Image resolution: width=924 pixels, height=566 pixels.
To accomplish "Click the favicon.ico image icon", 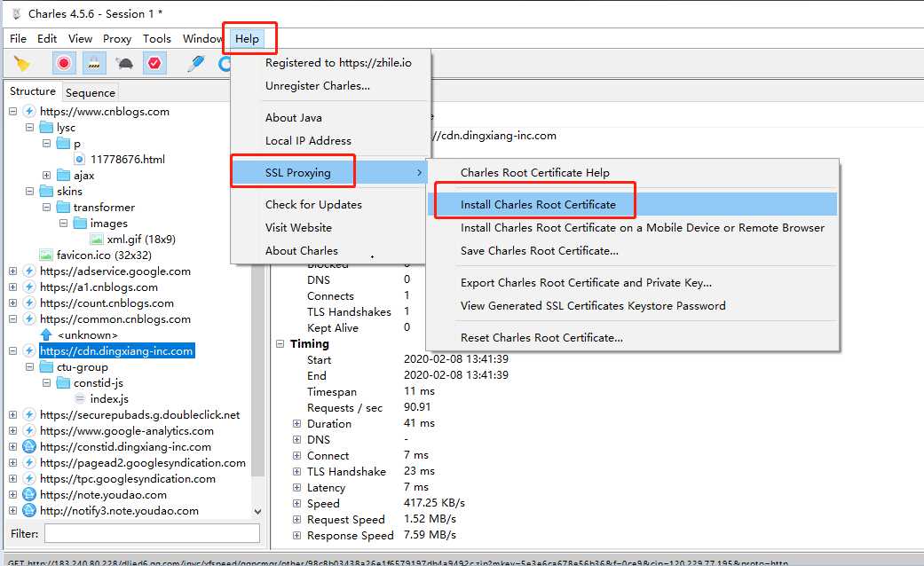I will click(x=46, y=255).
